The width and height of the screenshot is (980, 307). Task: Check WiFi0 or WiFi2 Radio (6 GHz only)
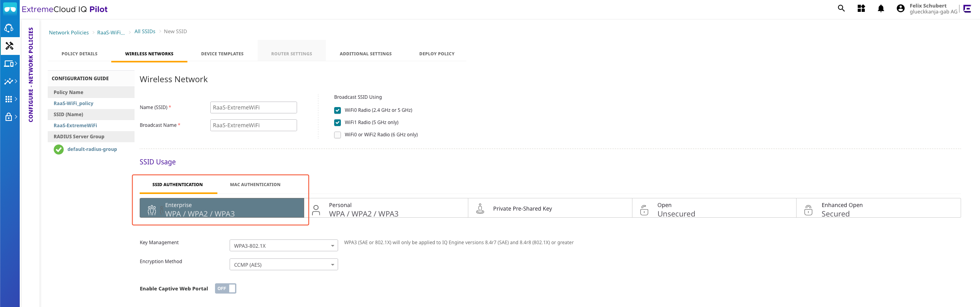337,135
